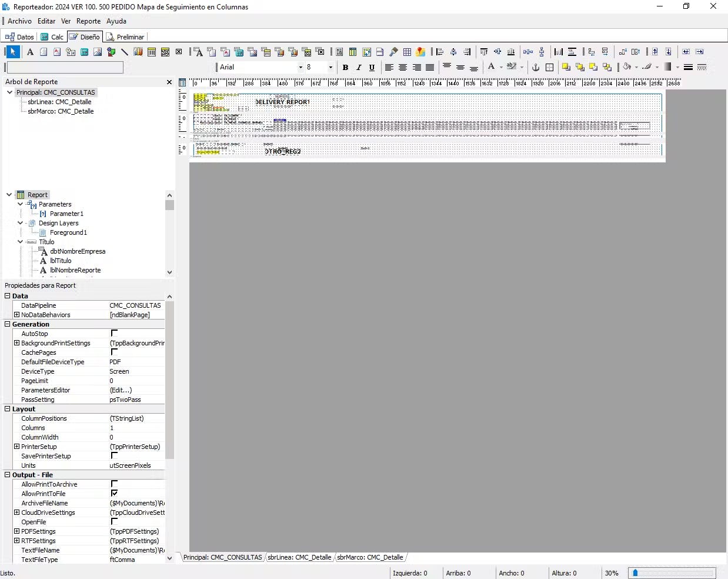Collapse the Parameters tree node
The width and height of the screenshot is (728, 579).
(21, 204)
